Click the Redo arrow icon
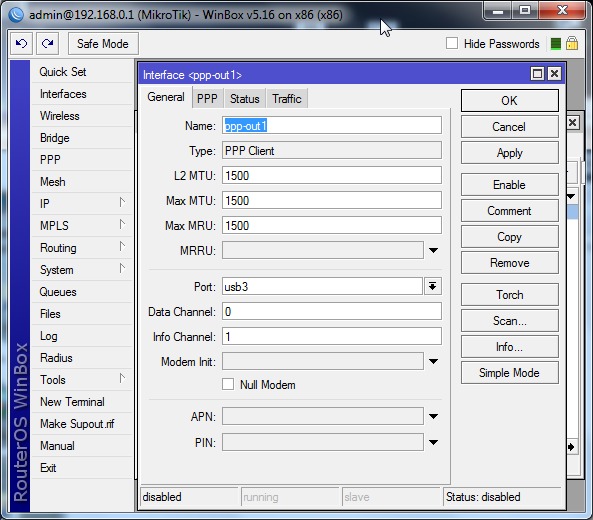The height and width of the screenshot is (520, 593). (47, 43)
